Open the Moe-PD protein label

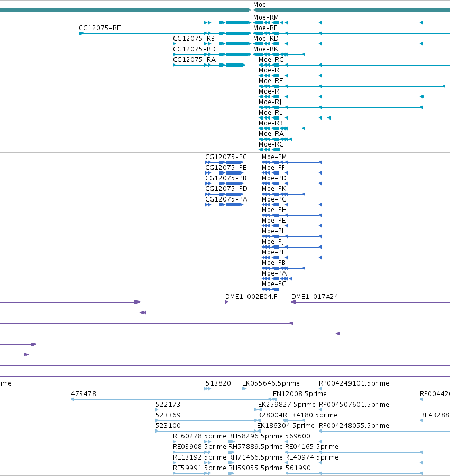tap(274, 178)
